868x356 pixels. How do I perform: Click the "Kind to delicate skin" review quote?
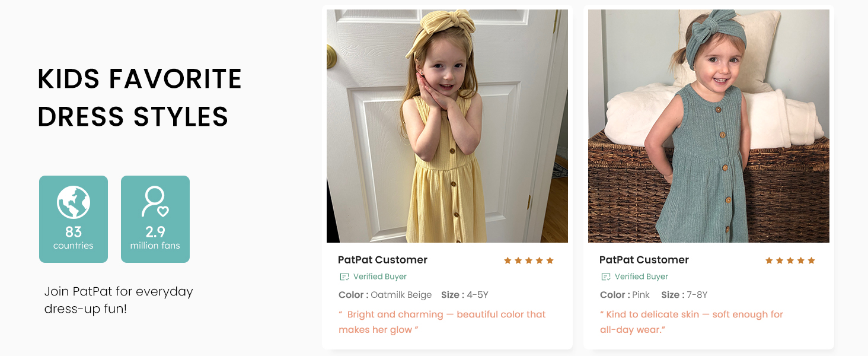click(691, 322)
